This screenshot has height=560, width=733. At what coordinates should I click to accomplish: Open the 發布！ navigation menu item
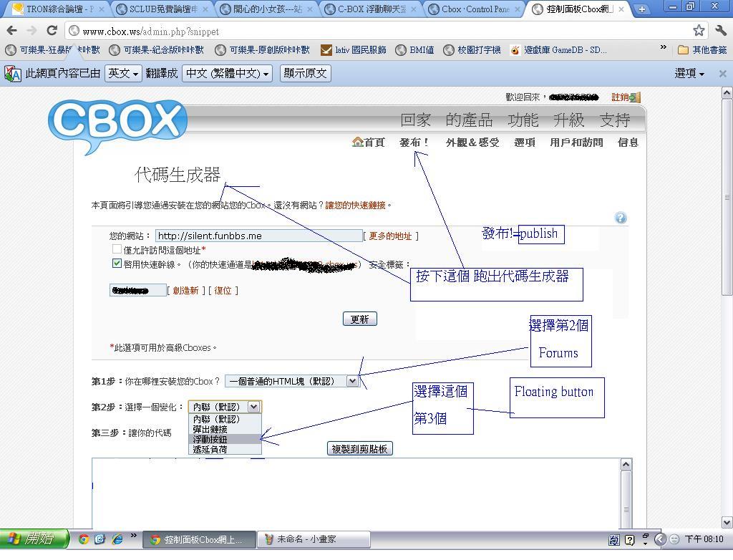click(414, 143)
